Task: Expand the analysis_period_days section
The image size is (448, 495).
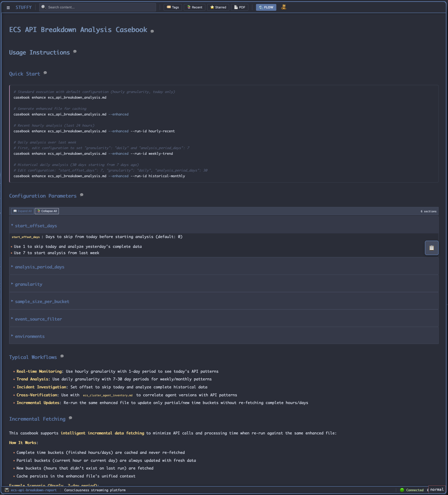Action: coord(39,267)
